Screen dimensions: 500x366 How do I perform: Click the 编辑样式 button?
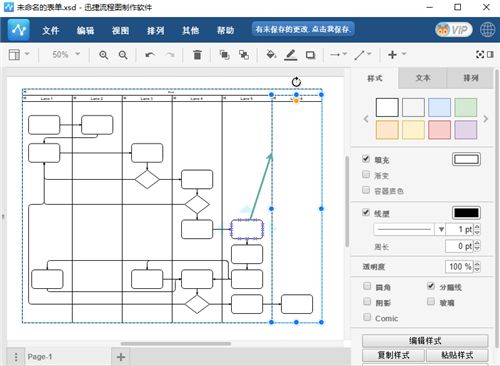(425, 341)
